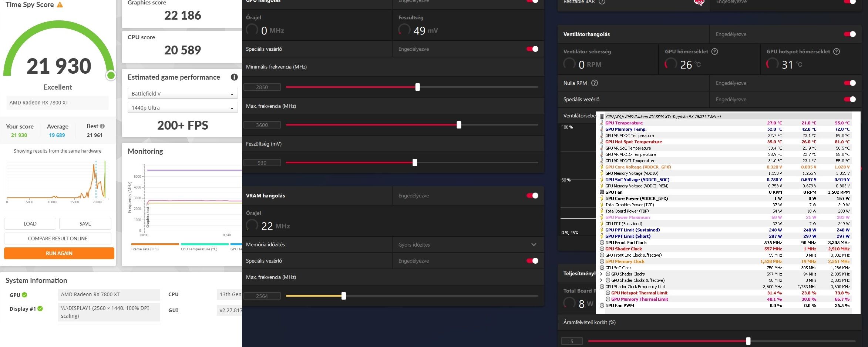Click the GPU chip icon in HWiNFO header row
868x347 pixels.
tap(602, 116)
